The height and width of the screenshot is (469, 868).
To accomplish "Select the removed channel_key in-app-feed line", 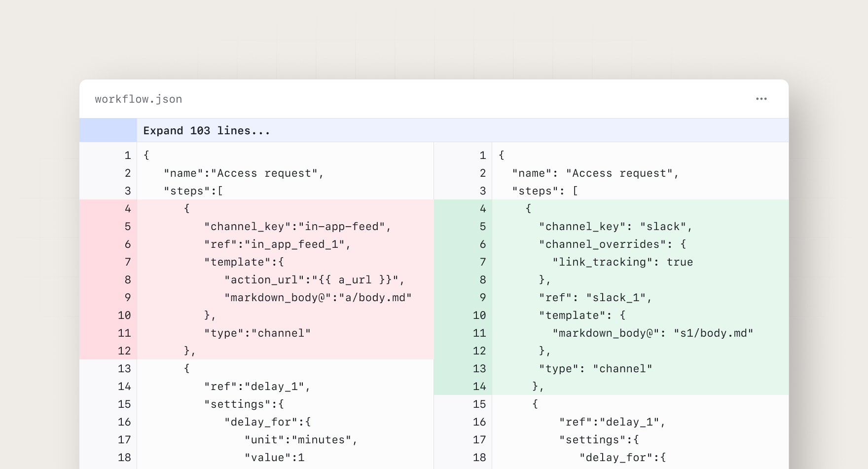I will [x=297, y=226].
